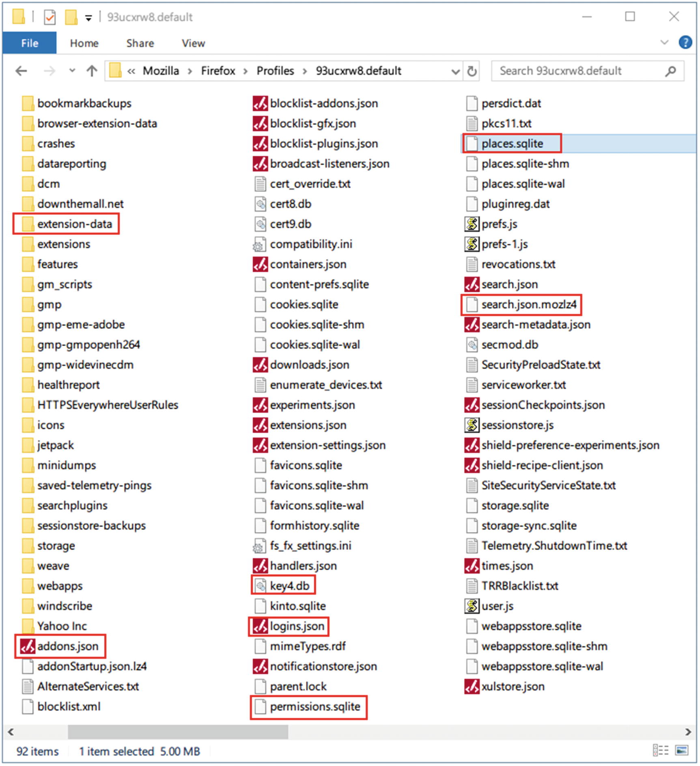Click the Properties checkmark quick access icon
Screen dimensions: 700x766
pyautogui.click(x=50, y=17)
